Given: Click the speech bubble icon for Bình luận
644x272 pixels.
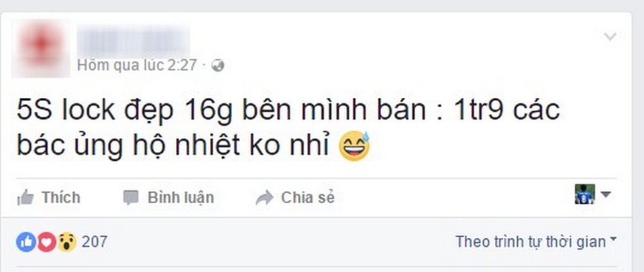Looking at the screenshot, I should 131,198.
